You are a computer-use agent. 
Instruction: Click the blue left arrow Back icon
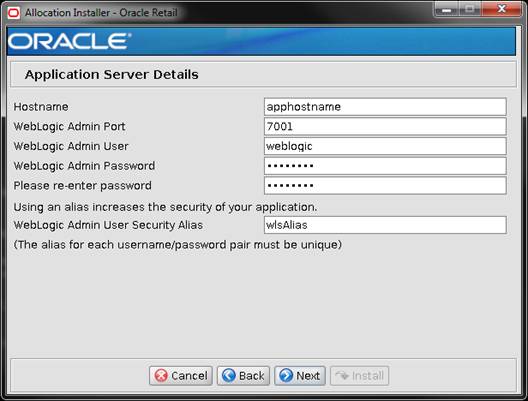point(229,375)
